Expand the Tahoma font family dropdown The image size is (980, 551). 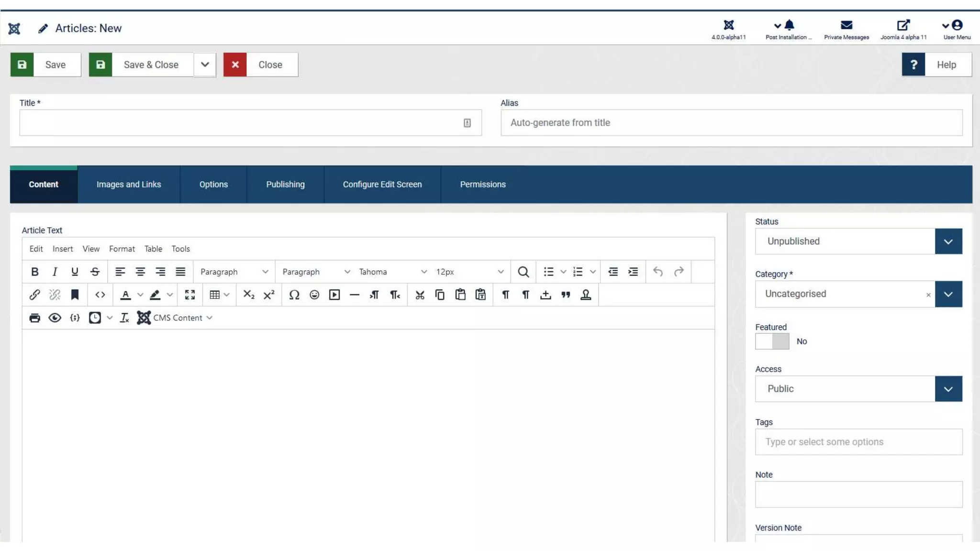[x=392, y=272]
